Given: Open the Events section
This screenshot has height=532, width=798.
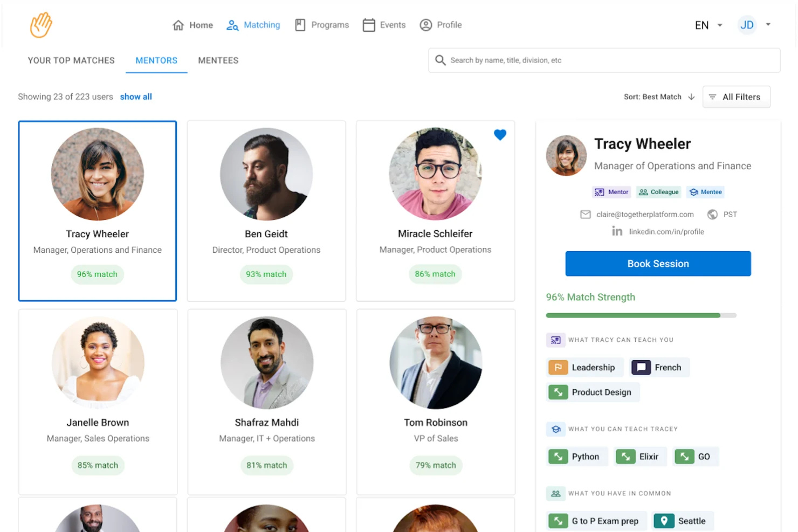Looking at the screenshot, I should point(384,25).
